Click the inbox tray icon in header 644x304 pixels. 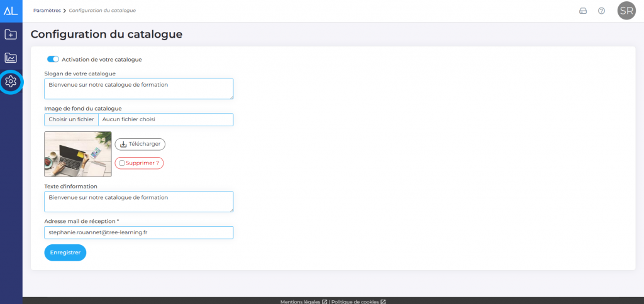click(x=582, y=11)
